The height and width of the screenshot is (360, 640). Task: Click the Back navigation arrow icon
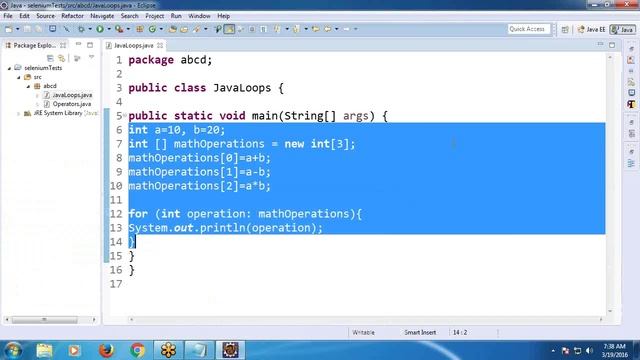(x=328, y=29)
